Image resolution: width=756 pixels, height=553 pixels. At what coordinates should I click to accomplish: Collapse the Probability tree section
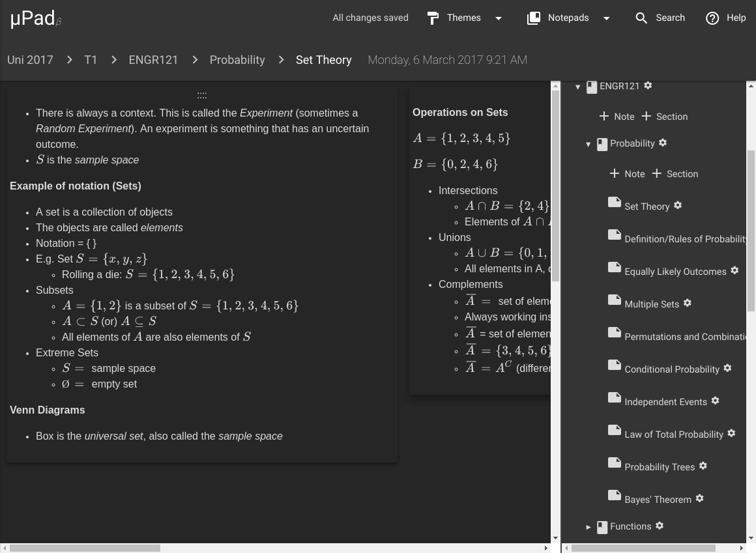pos(589,144)
